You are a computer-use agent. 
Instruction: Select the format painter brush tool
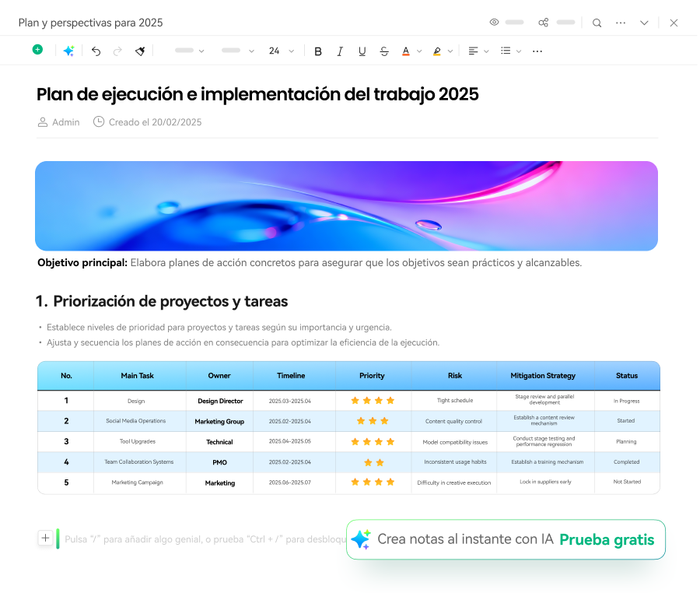140,51
